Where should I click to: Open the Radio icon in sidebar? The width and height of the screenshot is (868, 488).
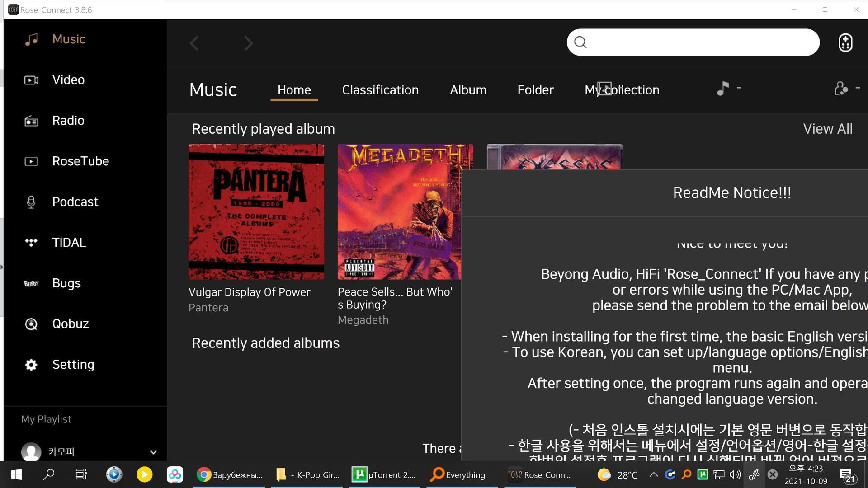pyautogui.click(x=31, y=121)
